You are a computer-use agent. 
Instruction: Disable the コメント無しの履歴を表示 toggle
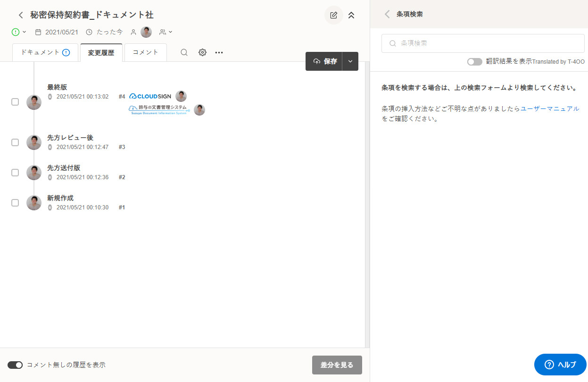tap(15, 365)
